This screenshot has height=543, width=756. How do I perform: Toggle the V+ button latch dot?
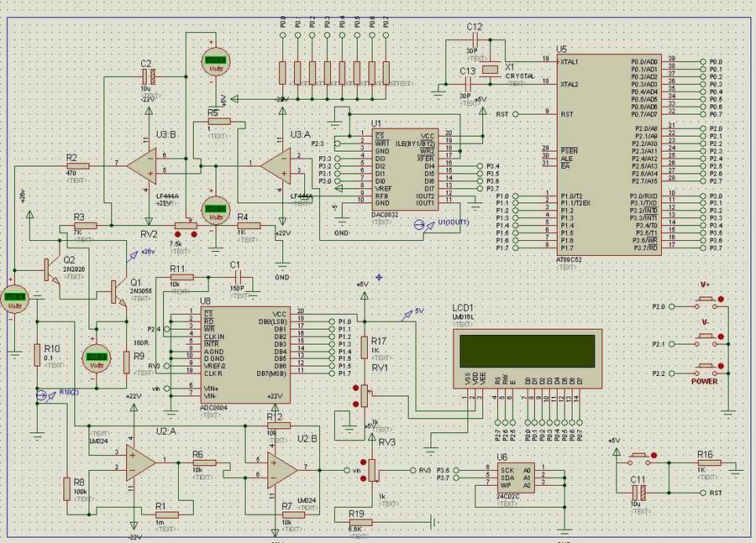[x=721, y=300]
